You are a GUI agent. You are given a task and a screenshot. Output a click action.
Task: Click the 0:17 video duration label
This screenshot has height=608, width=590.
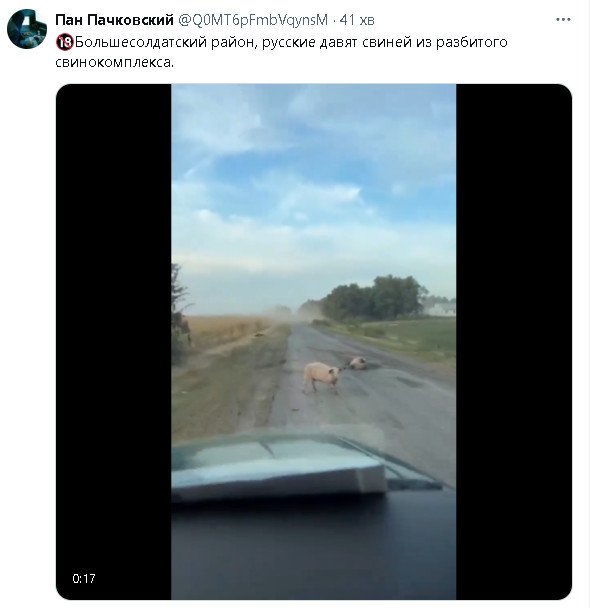(x=84, y=579)
